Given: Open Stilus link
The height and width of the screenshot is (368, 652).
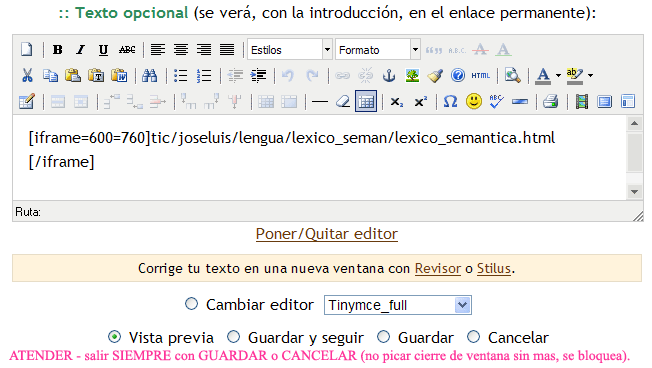Looking at the screenshot, I should pyautogui.click(x=494, y=269).
